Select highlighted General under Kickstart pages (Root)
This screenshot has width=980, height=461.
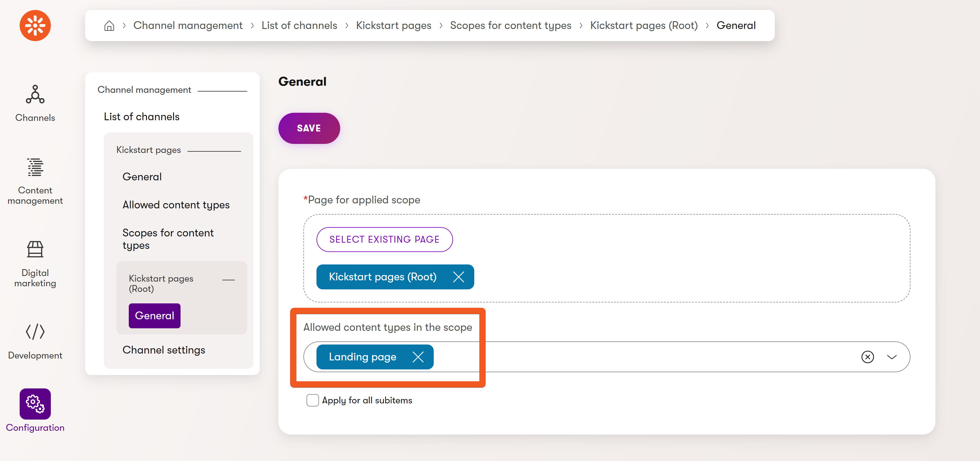coord(154,316)
